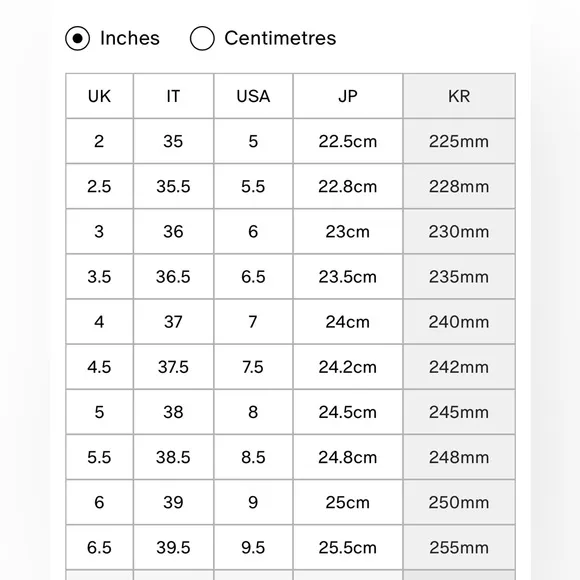580x580 pixels.
Task: Select IT size 38 cell
Action: pos(173,412)
